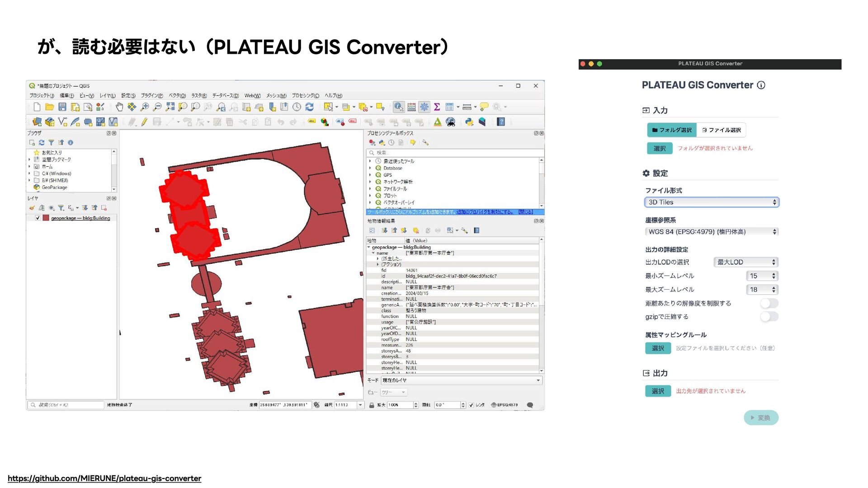Screen dimensions: 868x488
Task: Open the 最小ズームレベル selector showing 15
Action: tap(762, 276)
